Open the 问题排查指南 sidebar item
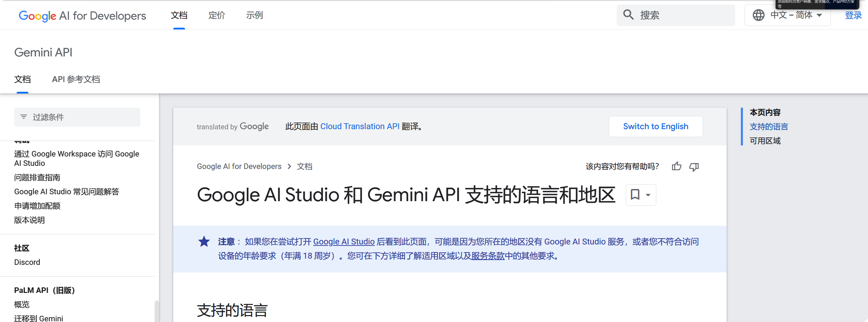The image size is (868, 322). [37, 178]
